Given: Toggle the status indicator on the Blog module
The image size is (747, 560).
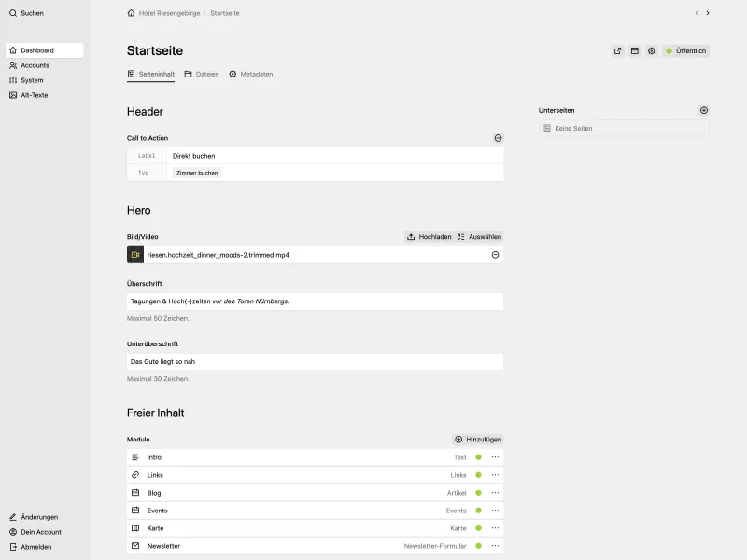Looking at the screenshot, I should pyautogui.click(x=477, y=493).
